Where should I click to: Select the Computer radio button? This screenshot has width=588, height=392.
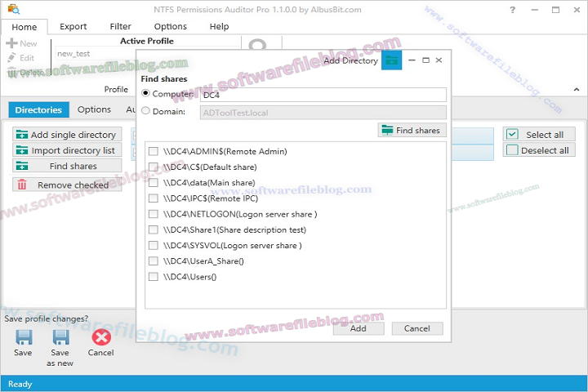tap(146, 94)
